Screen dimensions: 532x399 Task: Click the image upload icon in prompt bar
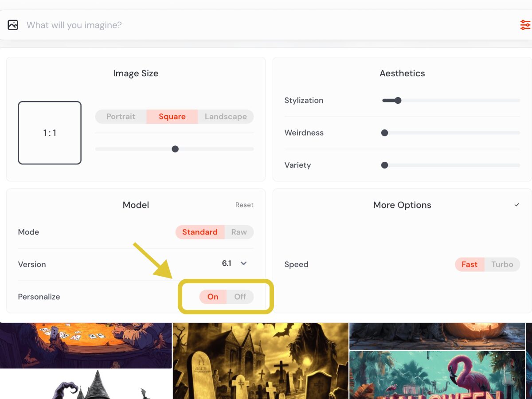13,25
